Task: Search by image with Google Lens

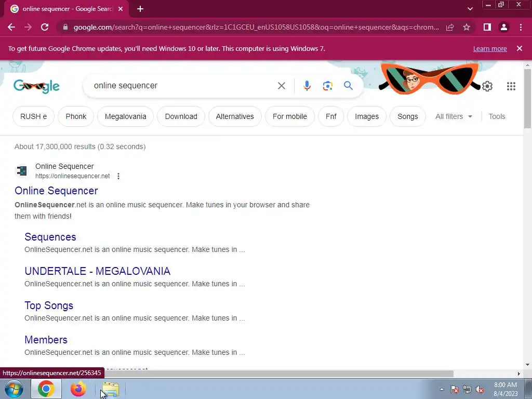Action: tap(327, 86)
